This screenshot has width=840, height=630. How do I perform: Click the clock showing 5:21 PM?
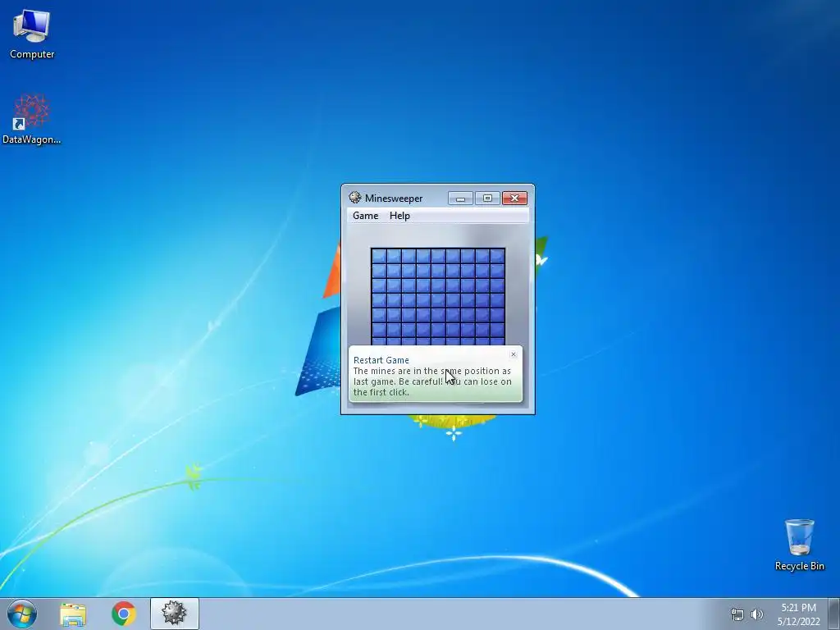click(x=799, y=614)
